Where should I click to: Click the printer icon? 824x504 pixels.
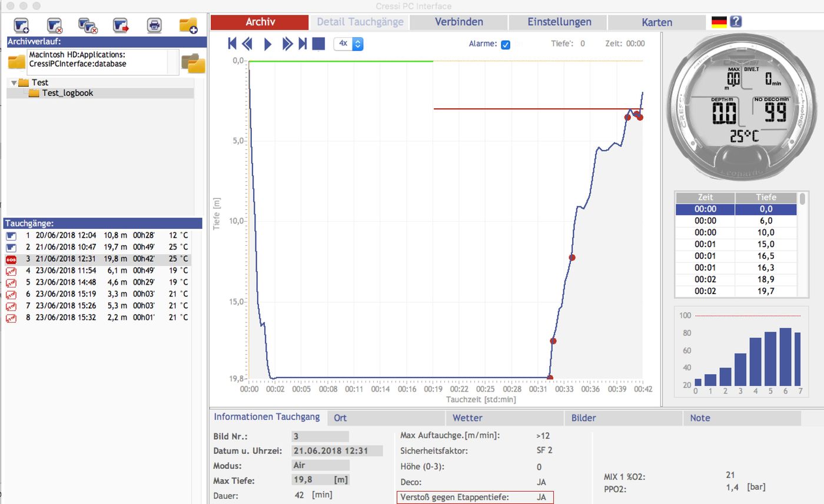[154, 25]
